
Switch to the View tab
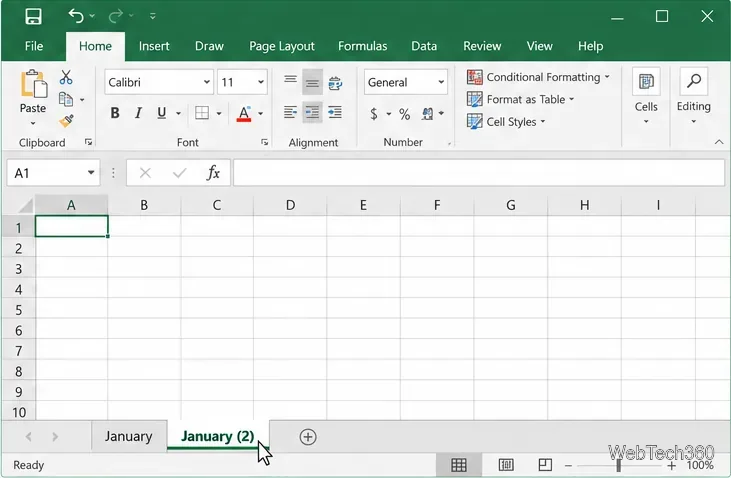click(539, 46)
